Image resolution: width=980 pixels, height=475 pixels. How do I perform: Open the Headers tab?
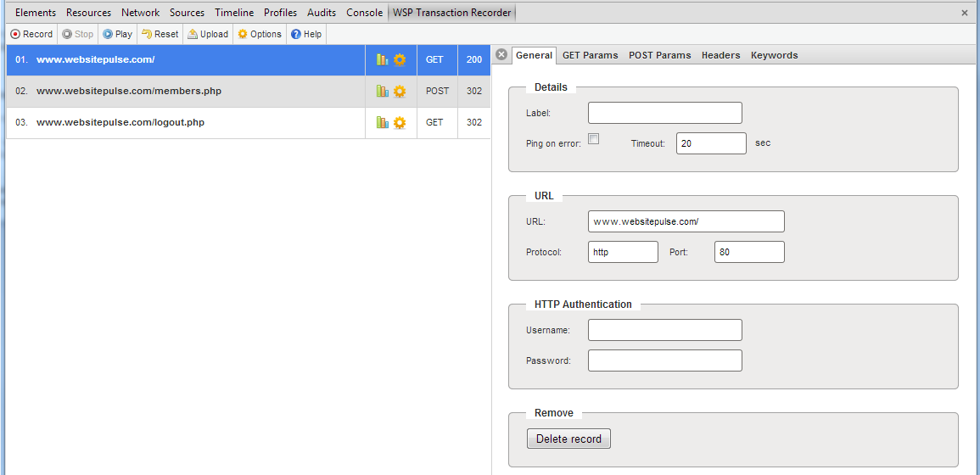(x=720, y=55)
